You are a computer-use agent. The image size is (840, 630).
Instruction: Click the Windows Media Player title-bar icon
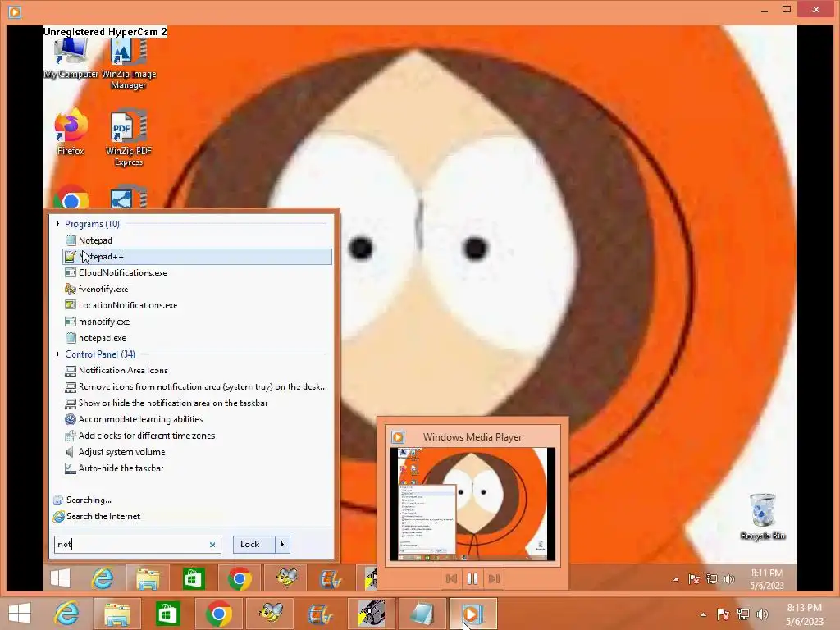15,11
